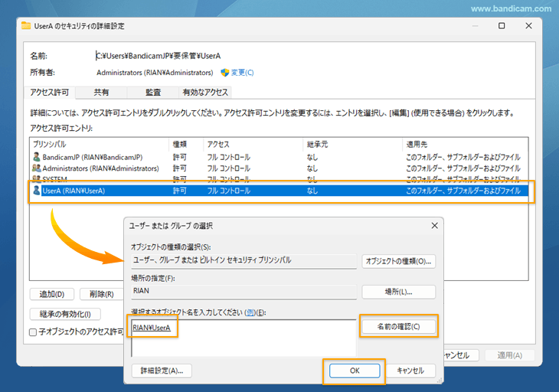Switch to the アクセス許可 tab
The height and width of the screenshot is (392, 559).
point(50,93)
